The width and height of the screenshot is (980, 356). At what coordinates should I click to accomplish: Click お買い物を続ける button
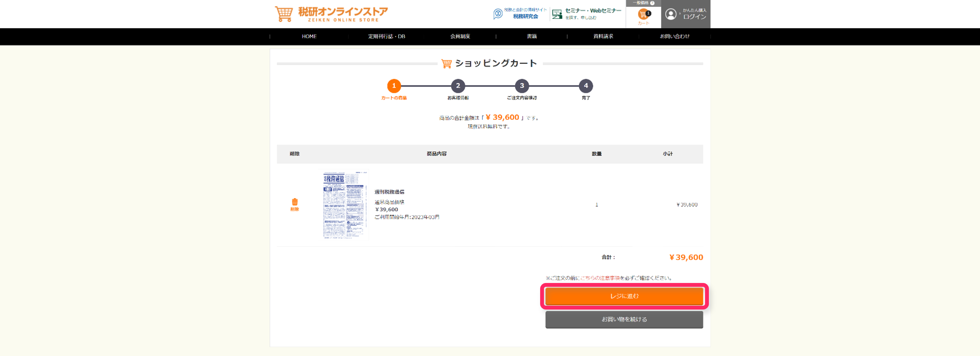(624, 319)
